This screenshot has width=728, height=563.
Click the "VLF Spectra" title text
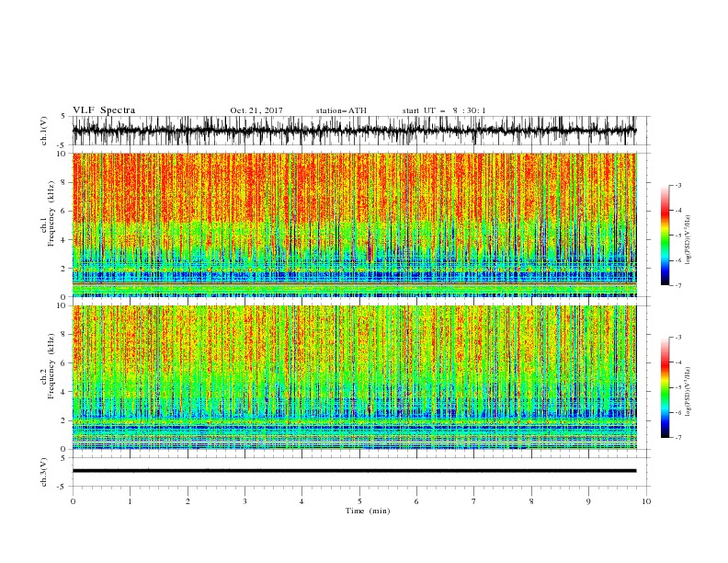click(104, 110)
